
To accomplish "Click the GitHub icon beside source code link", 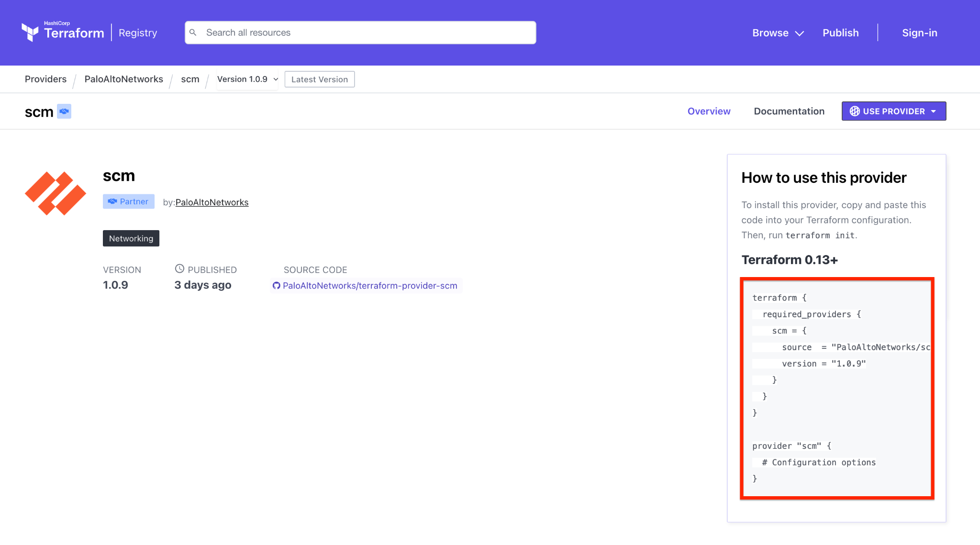I will 276,286.
